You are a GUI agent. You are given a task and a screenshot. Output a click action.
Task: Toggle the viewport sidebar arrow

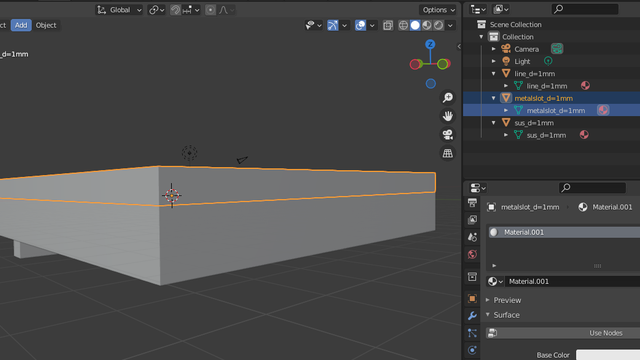(459, 47)
